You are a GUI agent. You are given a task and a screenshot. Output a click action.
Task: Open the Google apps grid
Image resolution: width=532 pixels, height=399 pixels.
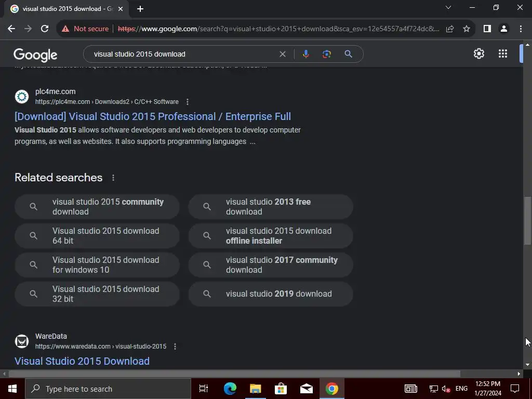(x=503, y=54)
